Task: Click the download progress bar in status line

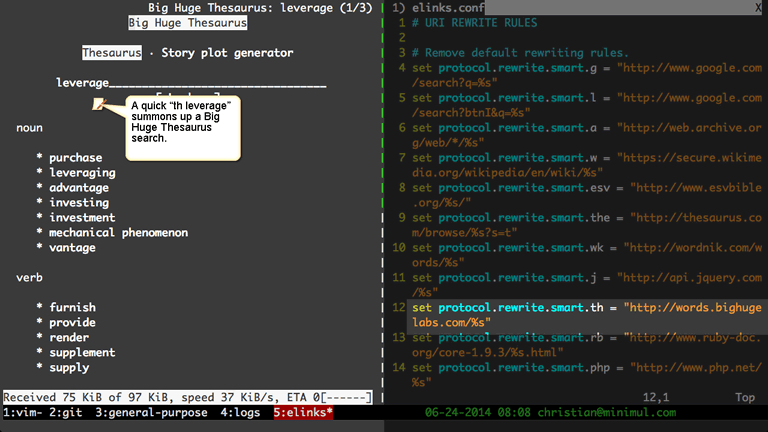Action: coord(346,397)
